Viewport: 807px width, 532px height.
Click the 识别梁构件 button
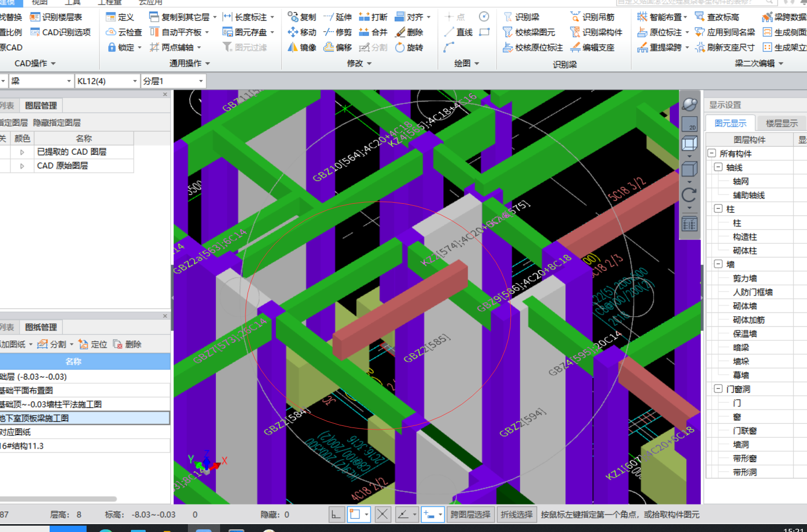596,32
